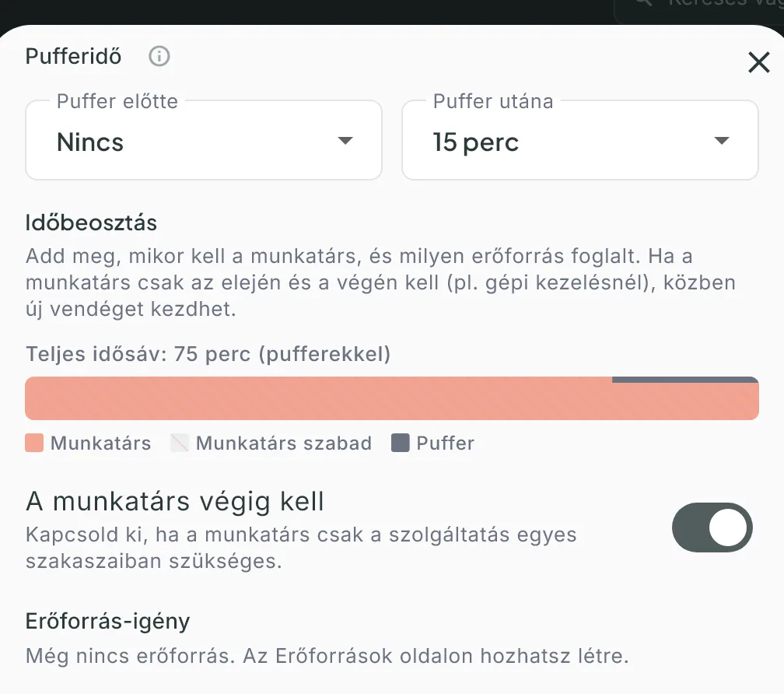Click the 'Add meg, mikor kell' description
The image size is (784, 694).
pyautogui.click(x=380, y=282)
